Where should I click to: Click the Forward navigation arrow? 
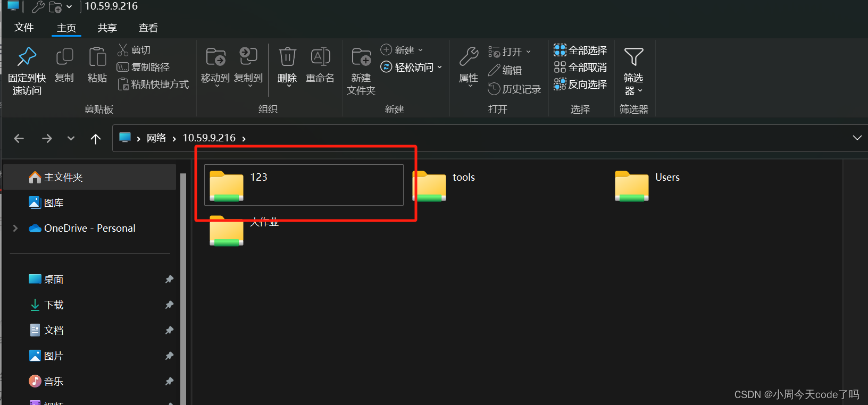47,138
